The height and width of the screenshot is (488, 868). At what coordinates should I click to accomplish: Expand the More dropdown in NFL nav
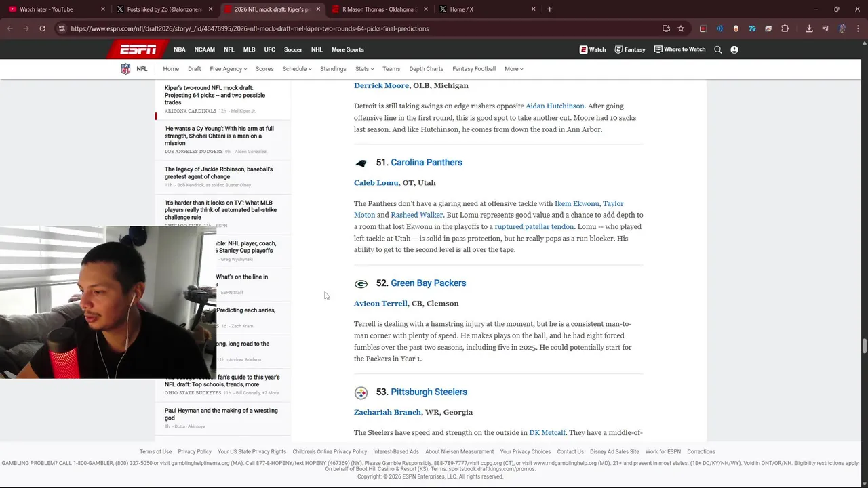513,69
